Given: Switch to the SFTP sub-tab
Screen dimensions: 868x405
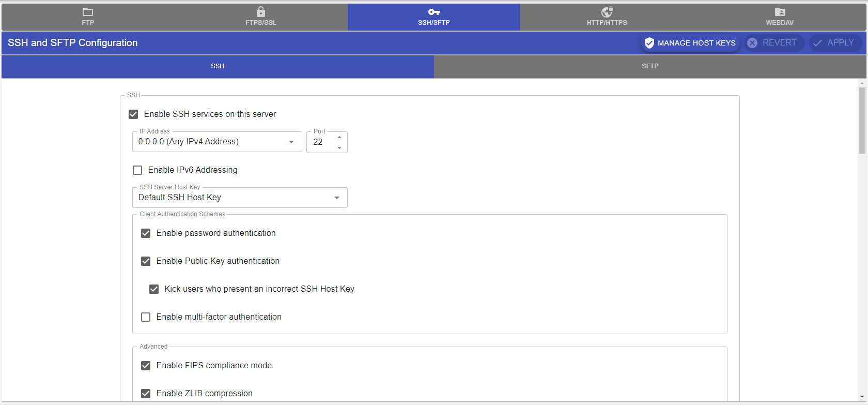Looking at the screenshot, I should point(650,66).
